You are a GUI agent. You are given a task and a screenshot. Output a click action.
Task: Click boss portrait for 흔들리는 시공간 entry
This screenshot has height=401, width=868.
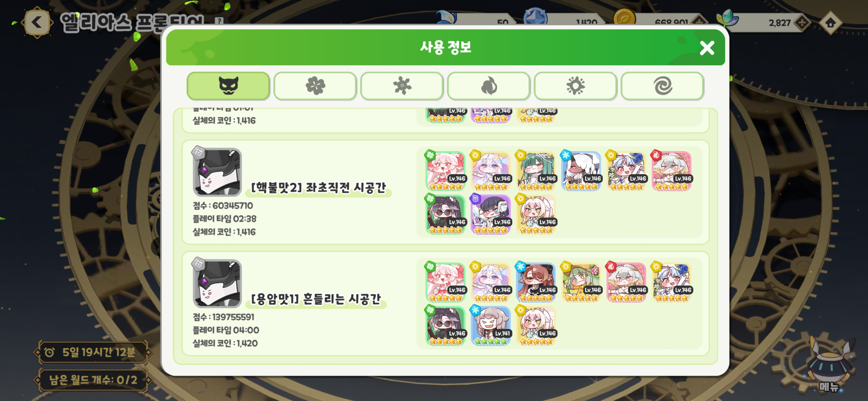217,283
